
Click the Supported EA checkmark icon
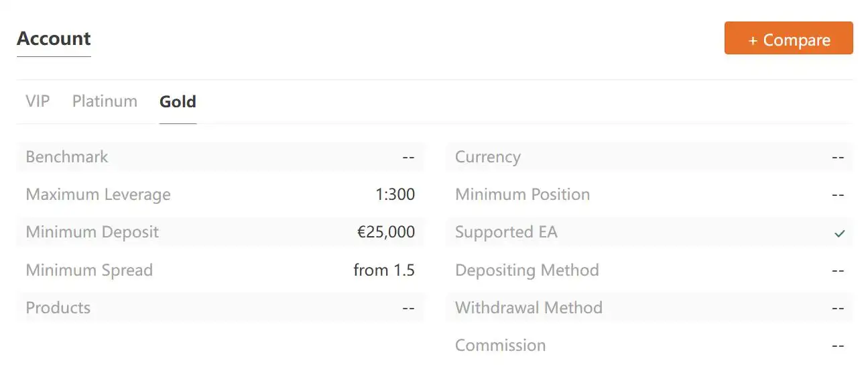click(x=839, y=233)
